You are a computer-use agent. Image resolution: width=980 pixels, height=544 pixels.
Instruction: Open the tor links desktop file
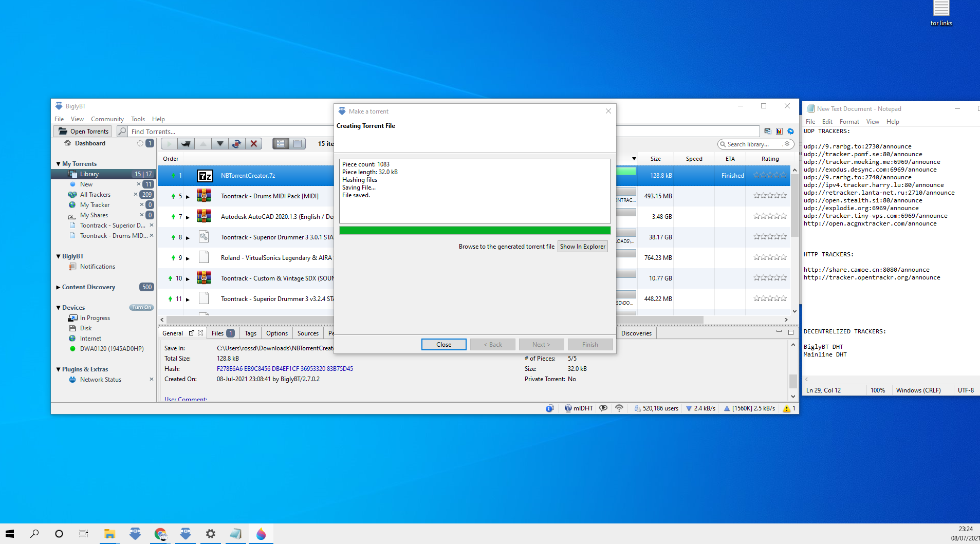[941, 13]
